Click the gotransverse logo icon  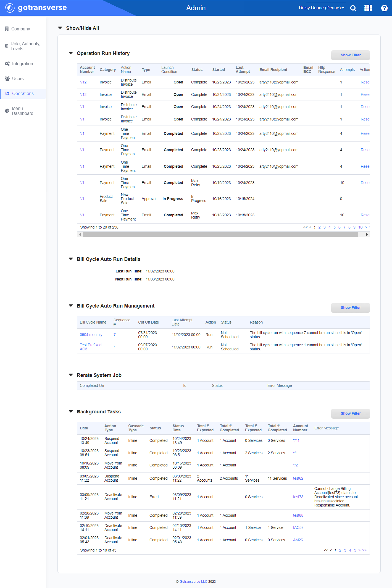coord(10,8)
